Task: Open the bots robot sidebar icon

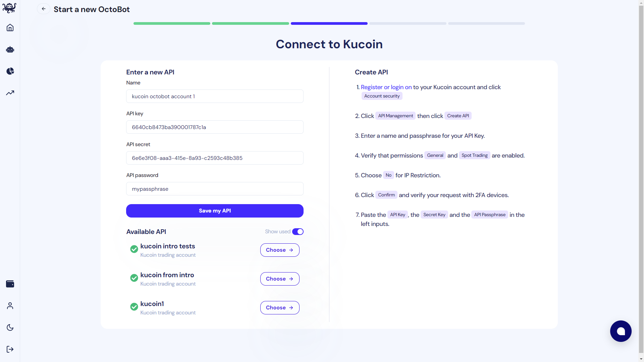Action: (10, 50)
